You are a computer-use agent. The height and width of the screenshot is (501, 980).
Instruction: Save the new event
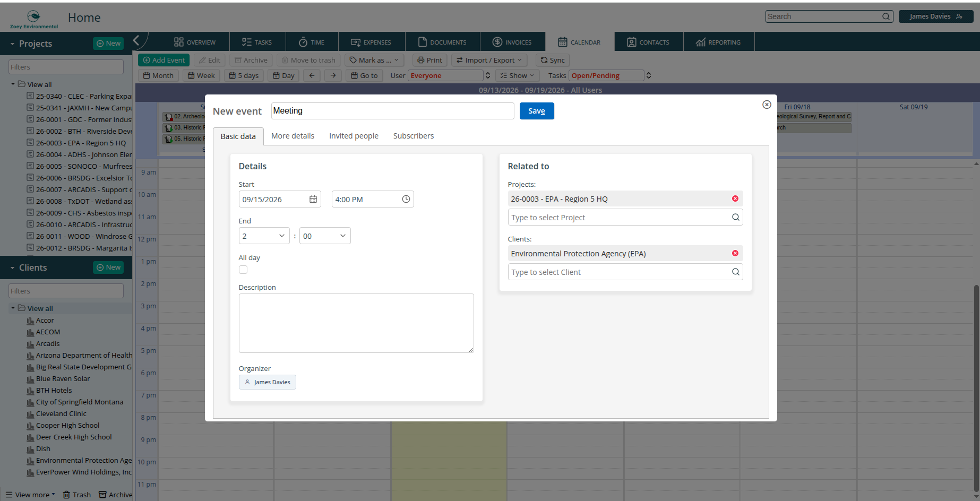(x=537, y=111)
